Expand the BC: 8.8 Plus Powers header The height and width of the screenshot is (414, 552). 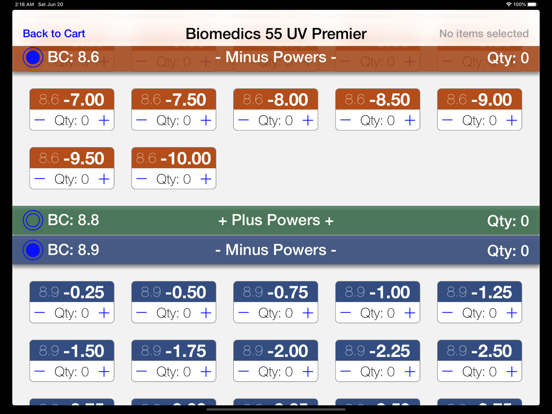pyautogui.click(x=276, y=220)
